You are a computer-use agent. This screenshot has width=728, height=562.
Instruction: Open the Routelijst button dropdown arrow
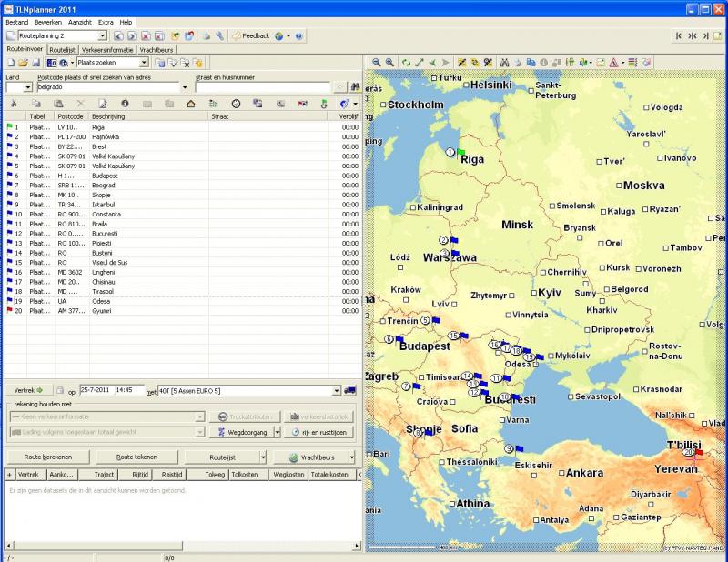[263, 457]
